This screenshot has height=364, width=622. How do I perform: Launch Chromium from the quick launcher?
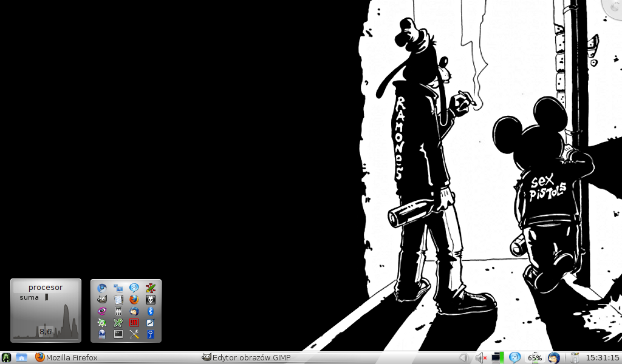[102, 288]
